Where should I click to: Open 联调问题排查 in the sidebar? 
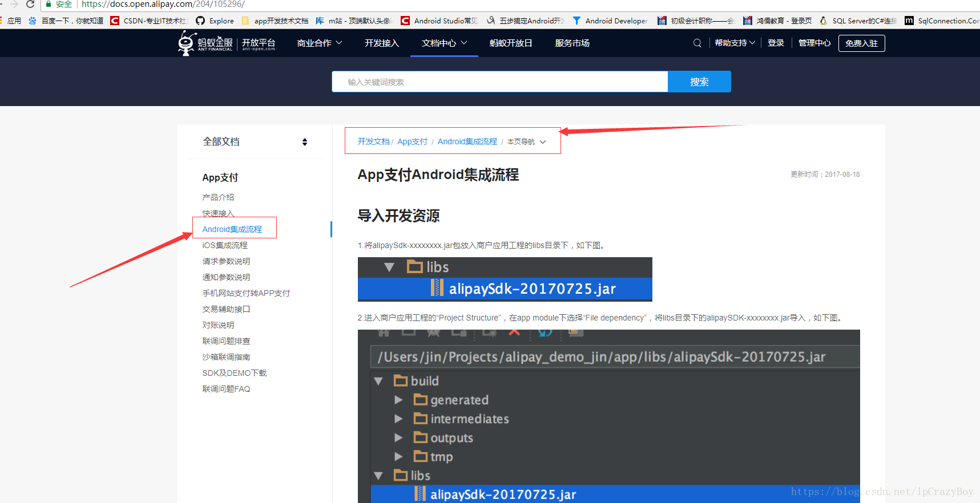(226, 341)
